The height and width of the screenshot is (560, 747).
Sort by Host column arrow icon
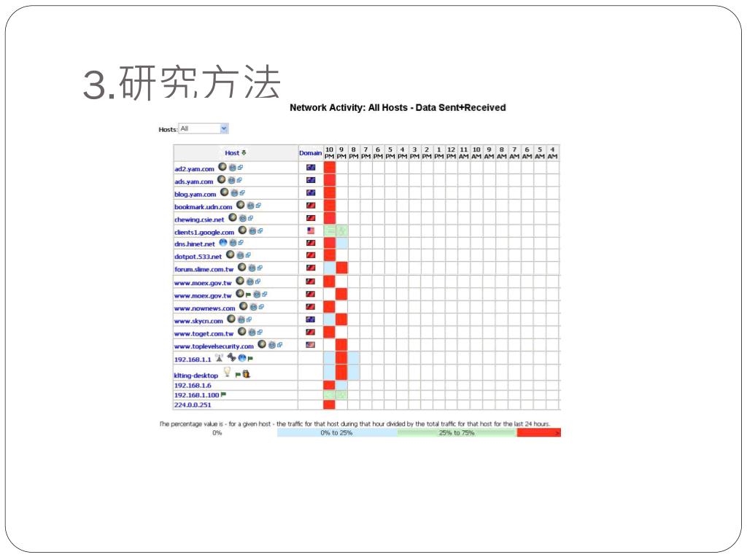coord(244,153)
